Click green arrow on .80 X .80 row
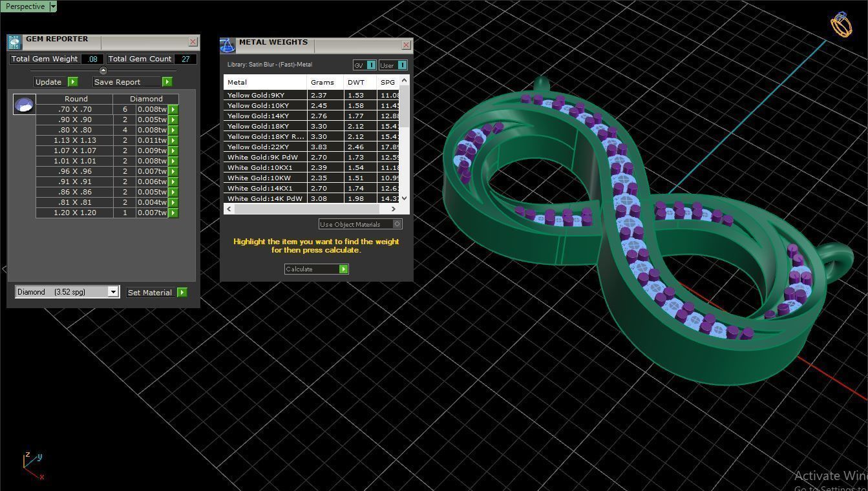 (173, 130)
